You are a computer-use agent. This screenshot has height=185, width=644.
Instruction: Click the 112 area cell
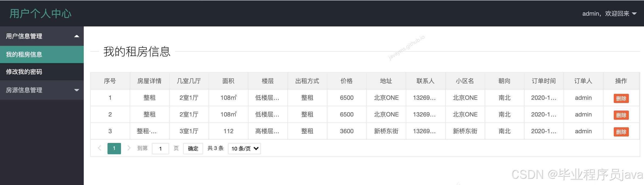click(x=228, y=131)
